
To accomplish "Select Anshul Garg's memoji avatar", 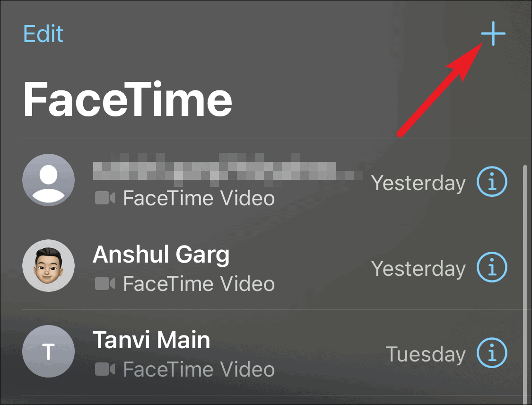I will pyautogui.click(x=49, y=265).
